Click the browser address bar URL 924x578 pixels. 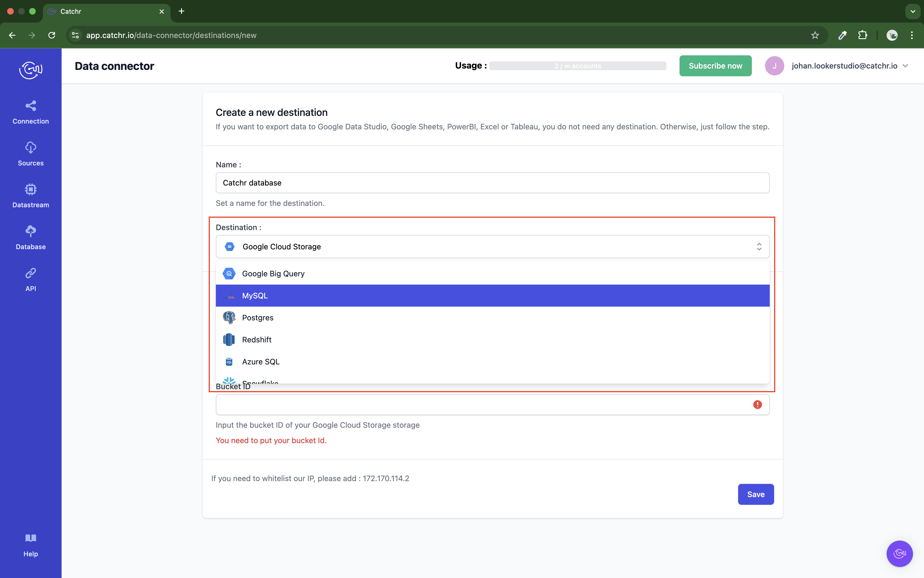[171, 35]
